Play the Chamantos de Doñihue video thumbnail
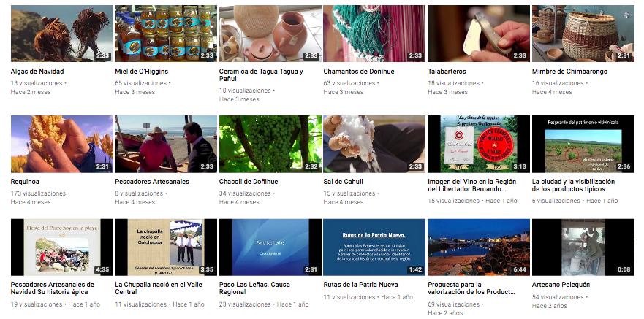The image size is (644, 319). 374,34
